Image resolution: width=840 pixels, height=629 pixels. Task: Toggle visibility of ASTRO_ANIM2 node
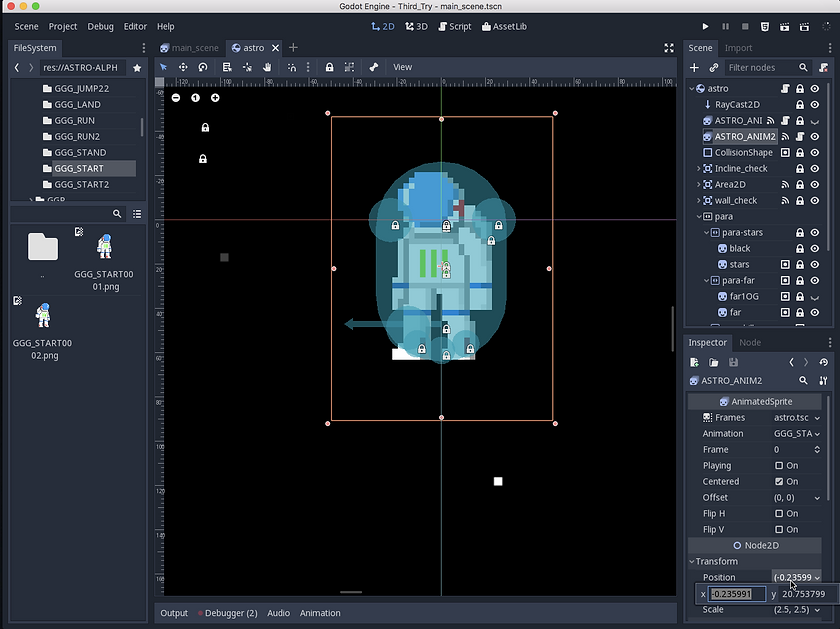[815, 137]
